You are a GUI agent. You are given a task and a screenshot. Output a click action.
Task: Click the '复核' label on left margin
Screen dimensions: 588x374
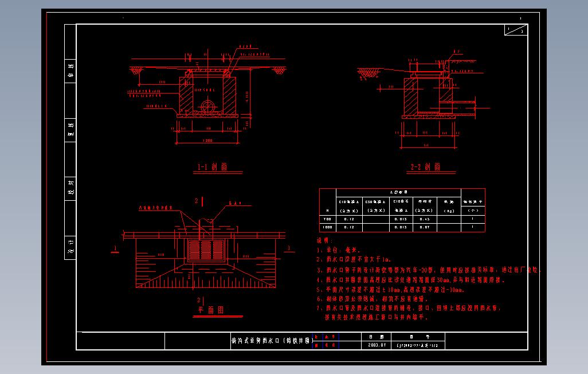[x=70, y=129]
